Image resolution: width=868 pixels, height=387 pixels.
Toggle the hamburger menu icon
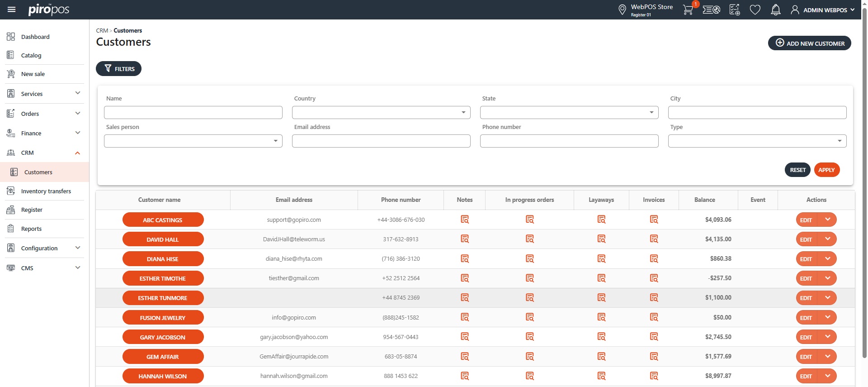(12, 10)
